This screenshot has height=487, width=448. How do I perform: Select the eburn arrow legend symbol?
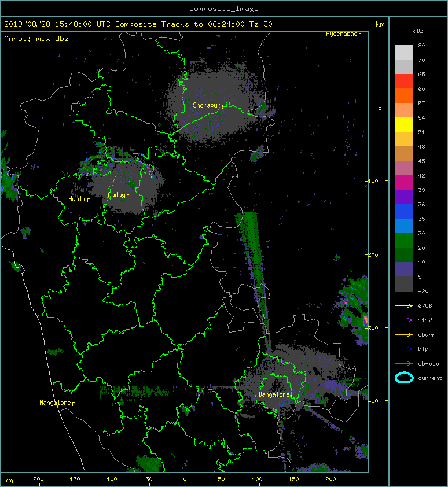pos(404,334)
